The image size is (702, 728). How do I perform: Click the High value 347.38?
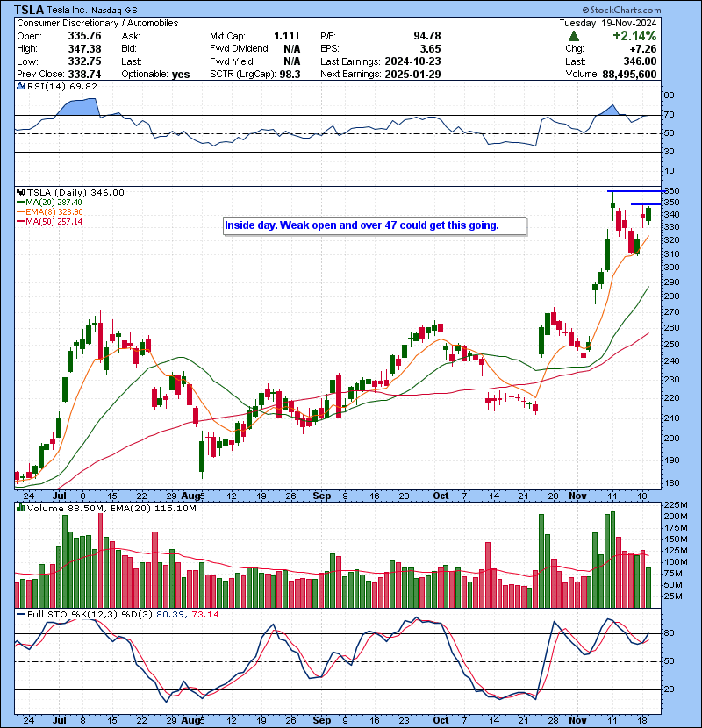tap(84, 48)
